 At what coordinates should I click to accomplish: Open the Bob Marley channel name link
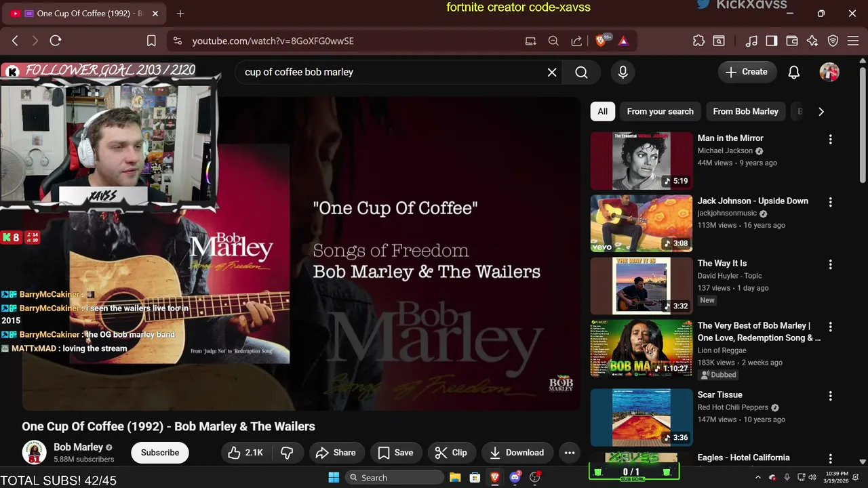[79, 447]
